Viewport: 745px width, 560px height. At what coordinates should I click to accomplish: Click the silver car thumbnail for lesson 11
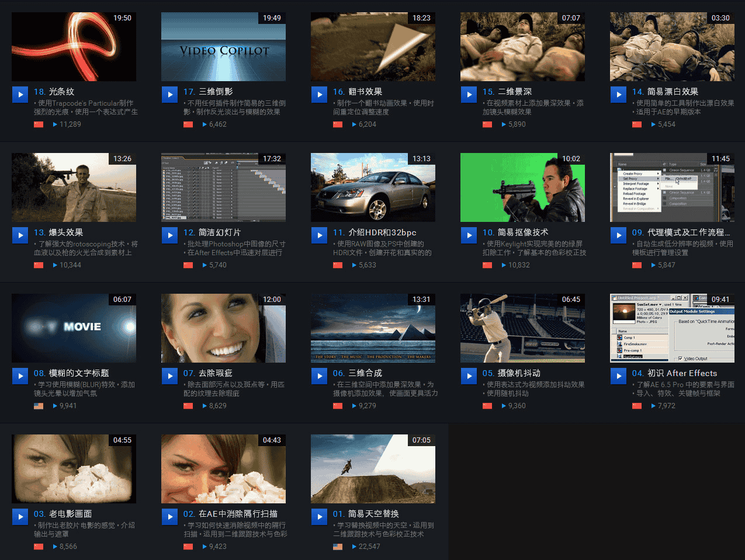(x=373, y=187)
